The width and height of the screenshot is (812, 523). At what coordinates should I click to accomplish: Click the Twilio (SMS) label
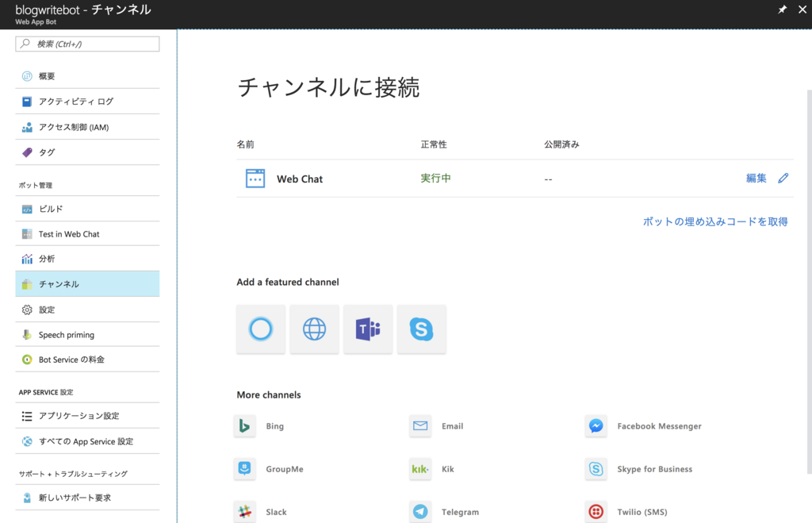[642, 512]
